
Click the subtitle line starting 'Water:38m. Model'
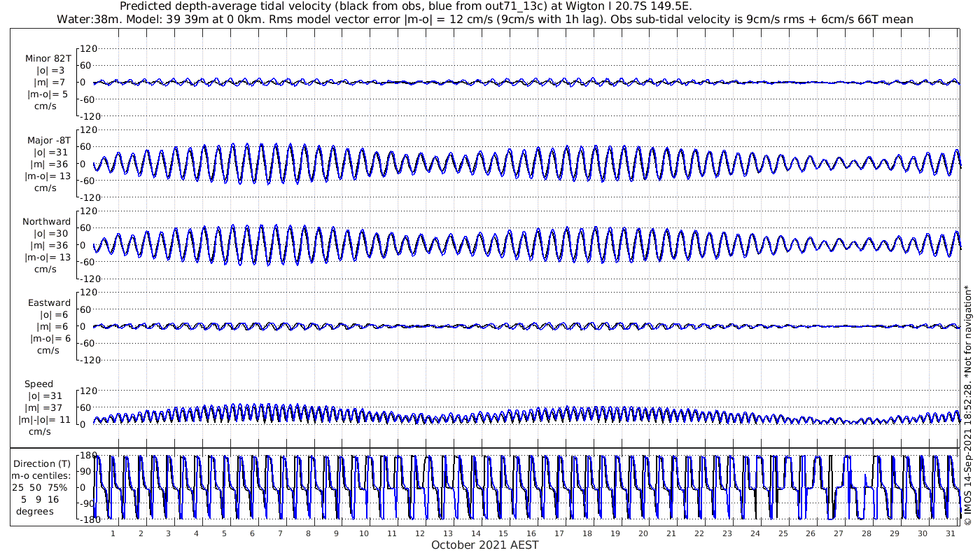tap(485, 19)
